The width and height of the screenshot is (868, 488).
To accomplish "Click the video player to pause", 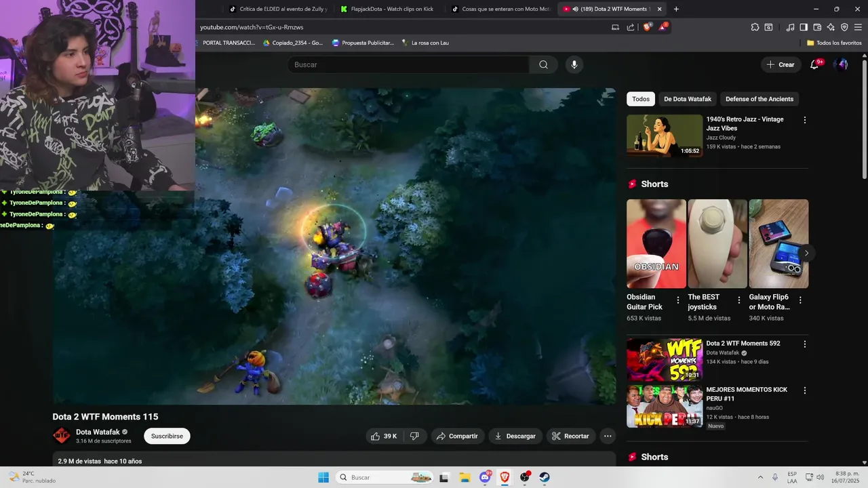I will click(334, 246).
